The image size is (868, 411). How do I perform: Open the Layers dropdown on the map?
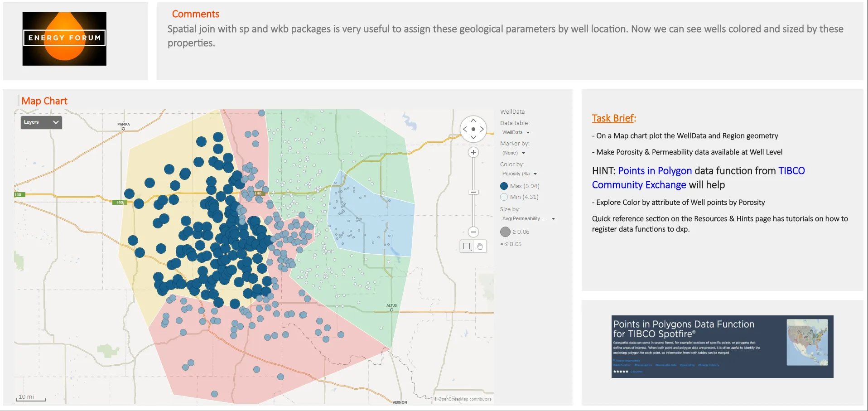click(x=41, y=122)
